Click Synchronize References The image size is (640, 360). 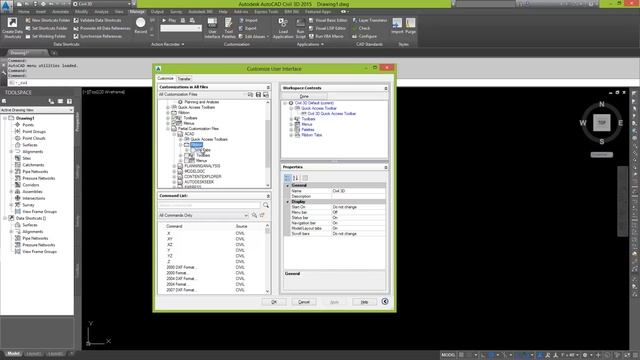click(x=98, y=36)
